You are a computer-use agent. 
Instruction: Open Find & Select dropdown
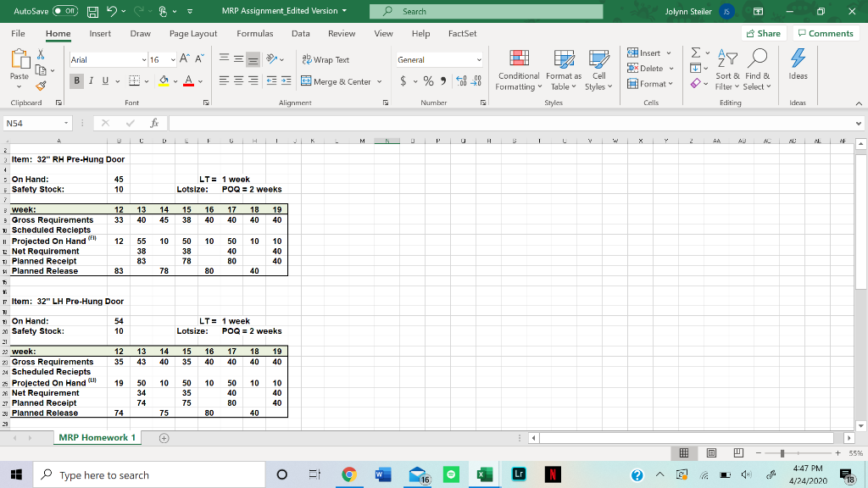tap(757, 70)
